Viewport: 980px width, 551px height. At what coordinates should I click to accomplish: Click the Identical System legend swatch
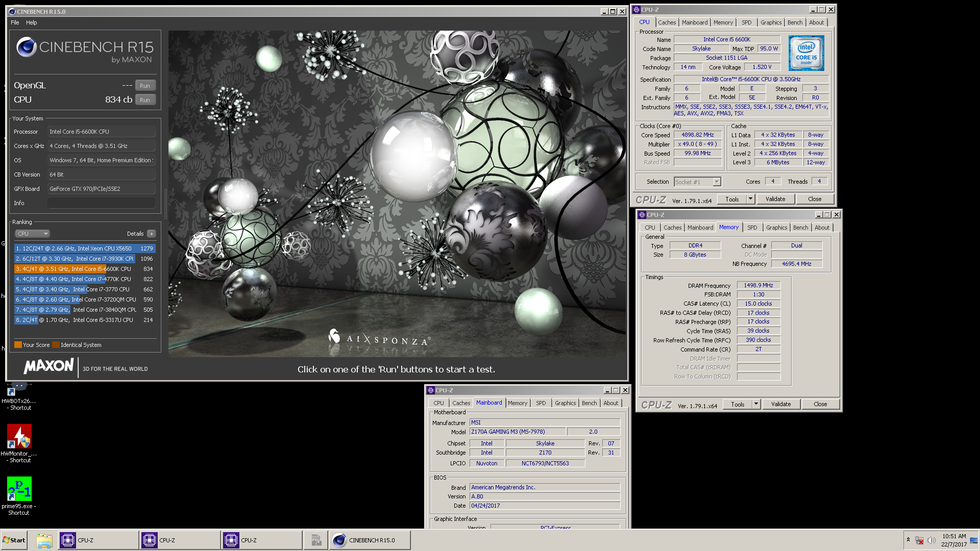[x=56, y=345]
